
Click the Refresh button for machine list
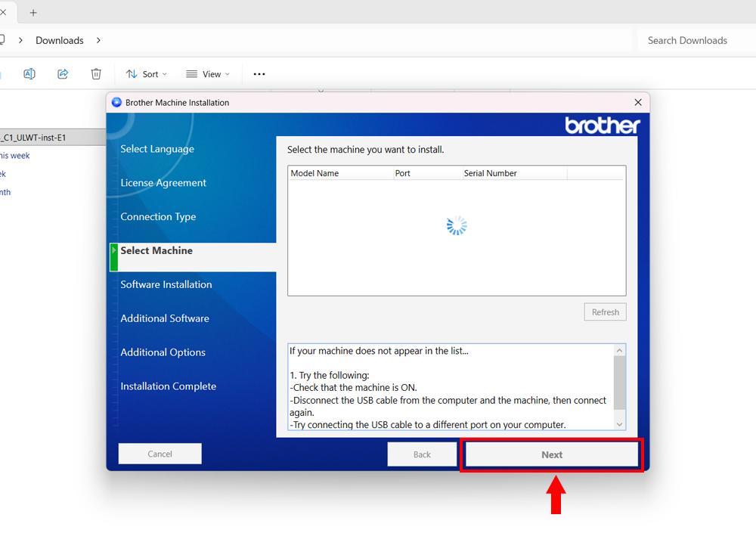[x=605, y=312]
